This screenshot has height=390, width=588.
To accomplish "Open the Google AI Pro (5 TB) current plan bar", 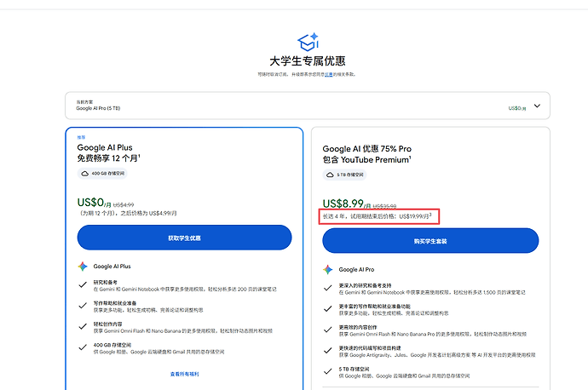I will pyautogui.click(x=308, y=106).
